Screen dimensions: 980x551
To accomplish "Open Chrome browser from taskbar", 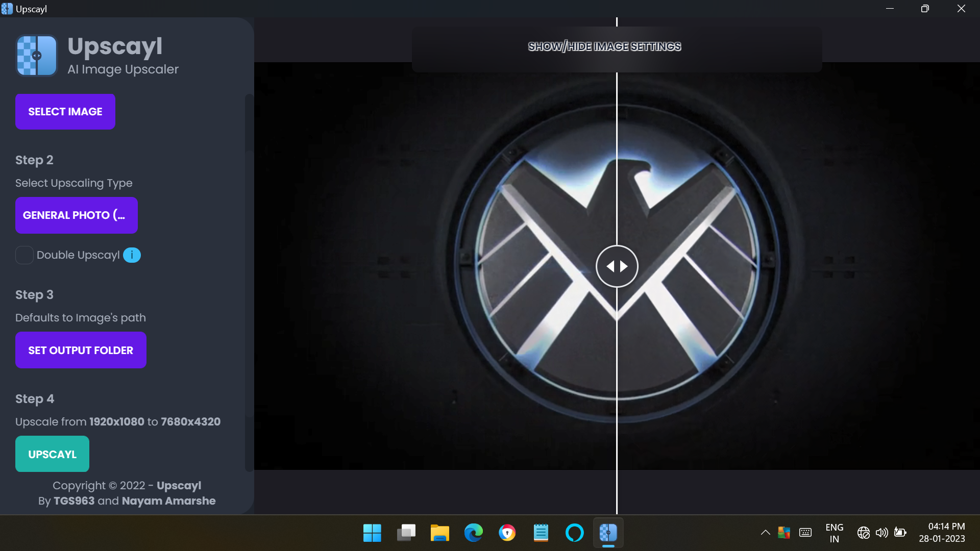I will pos(507,533).
